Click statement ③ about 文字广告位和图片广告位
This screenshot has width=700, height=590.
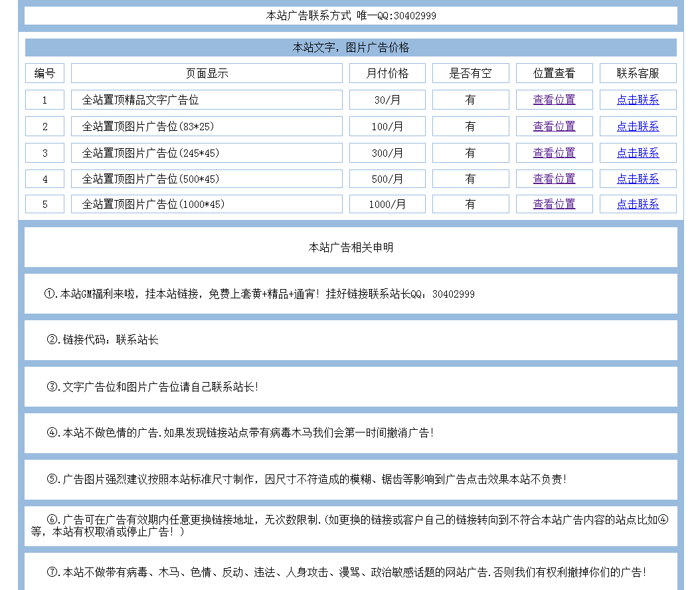click(351, 387)
